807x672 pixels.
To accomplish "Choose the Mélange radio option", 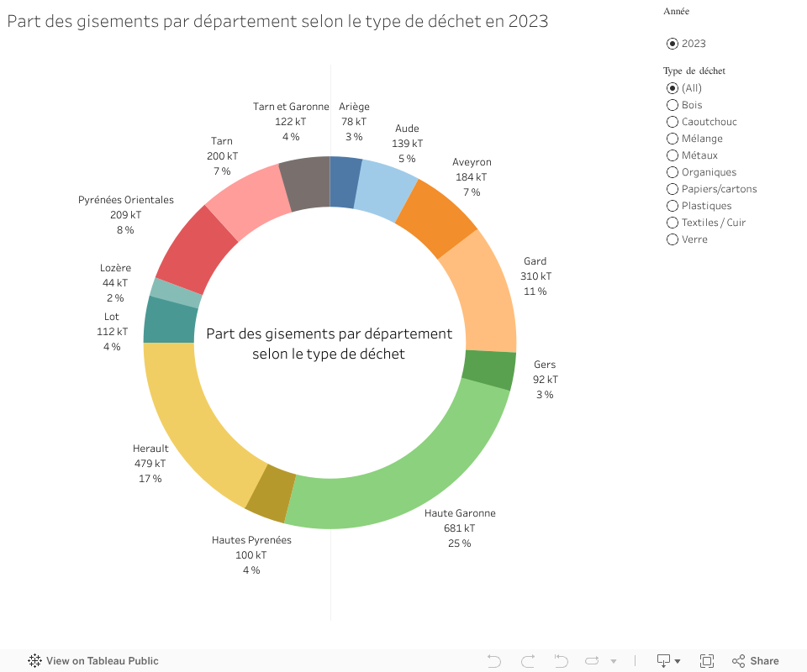I will (x=672, y=139).
